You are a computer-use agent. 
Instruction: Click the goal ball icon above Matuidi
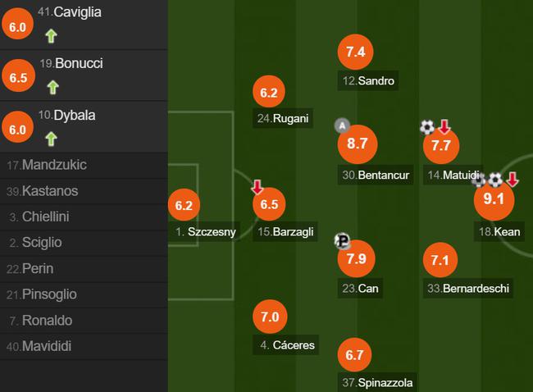(x=427, y=127)
